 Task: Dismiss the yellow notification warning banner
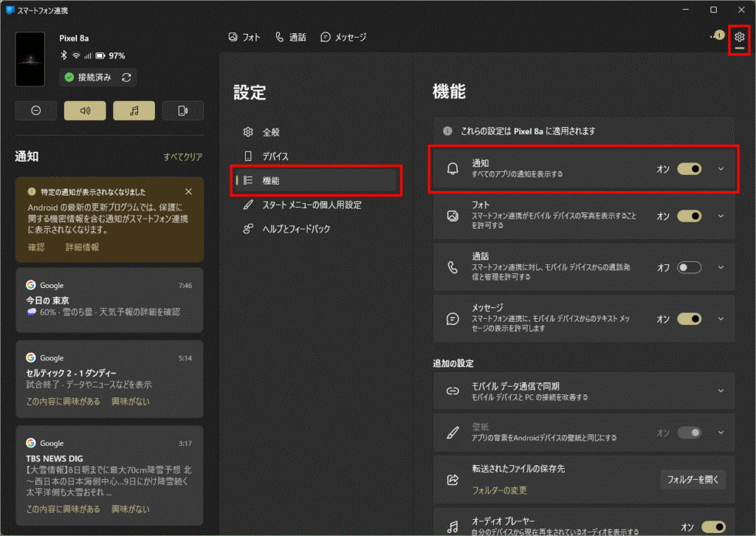click(188, 191)
